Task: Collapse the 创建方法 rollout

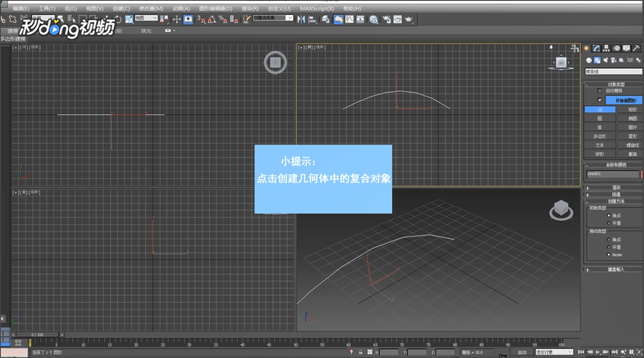Action: coord(614,201)
